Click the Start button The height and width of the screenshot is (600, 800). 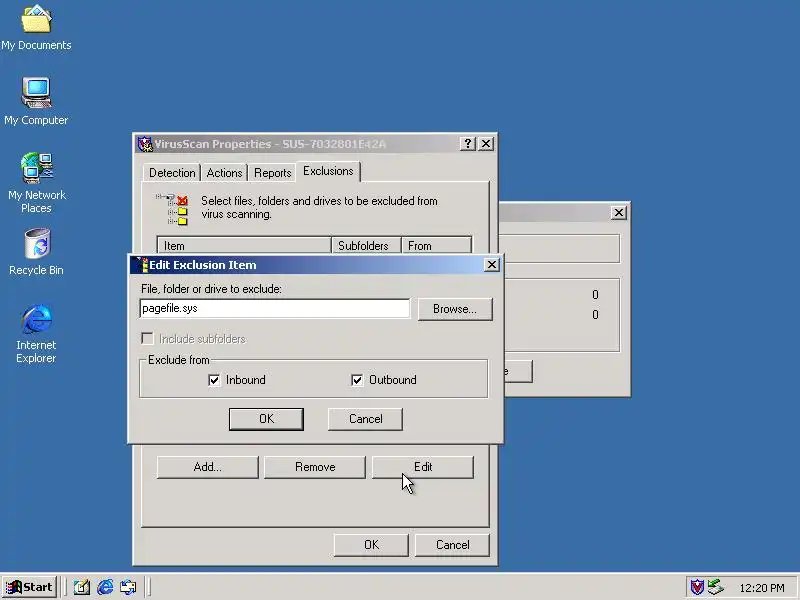click(30, 587)
